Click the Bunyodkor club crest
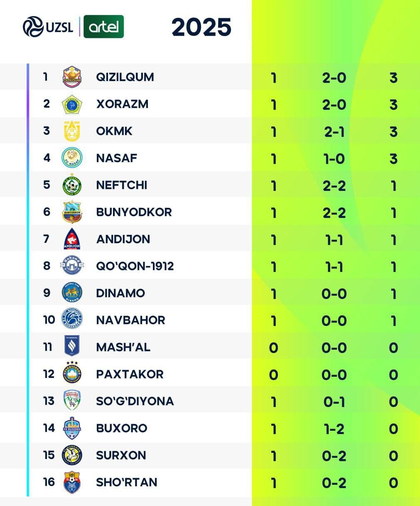This screenshot has width=420, height=506. pyautogui.click(x=72, y=212)
